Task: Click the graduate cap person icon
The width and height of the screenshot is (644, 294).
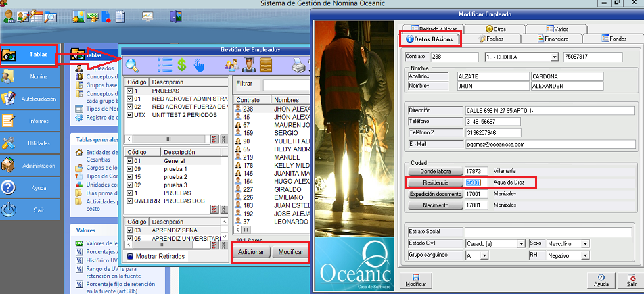Action: point(248,66)
